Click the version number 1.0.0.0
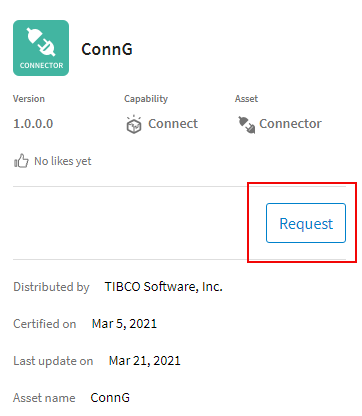This screenshot has width=362, height=416. pos(33,124)
